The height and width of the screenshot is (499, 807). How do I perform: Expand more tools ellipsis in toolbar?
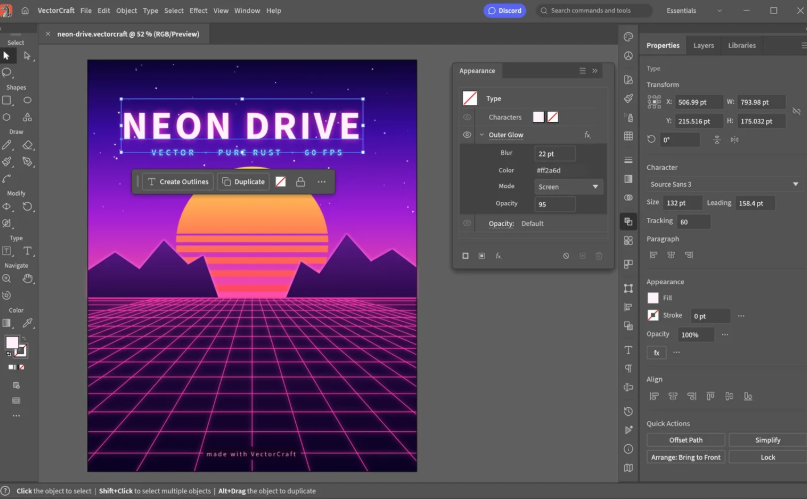click(16, 416)
